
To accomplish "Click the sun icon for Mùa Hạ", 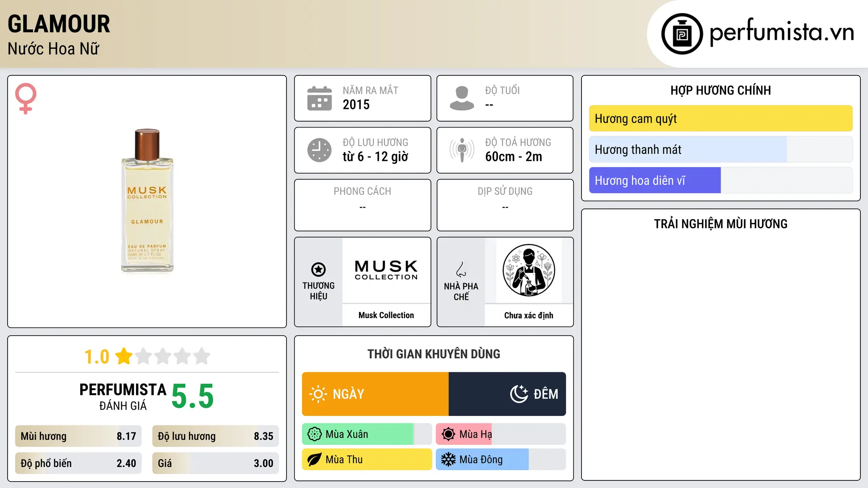I will pyautogui.click(x=448, y=434).
